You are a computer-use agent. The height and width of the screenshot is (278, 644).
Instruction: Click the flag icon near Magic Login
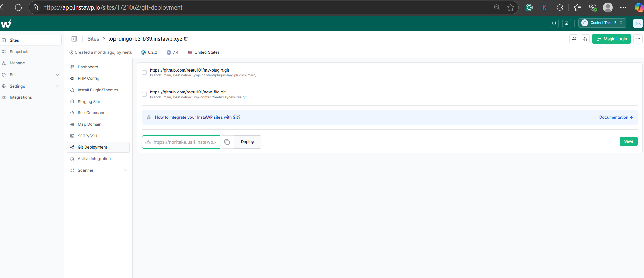click(574, 39)
